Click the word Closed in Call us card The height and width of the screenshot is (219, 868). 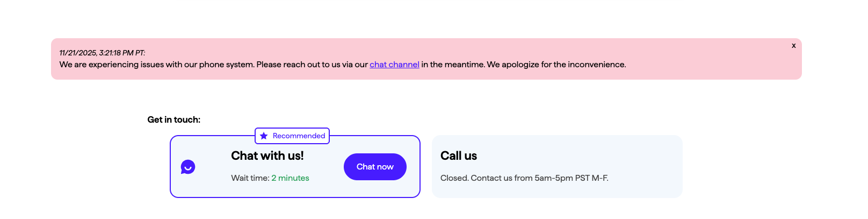coord(454,178)
